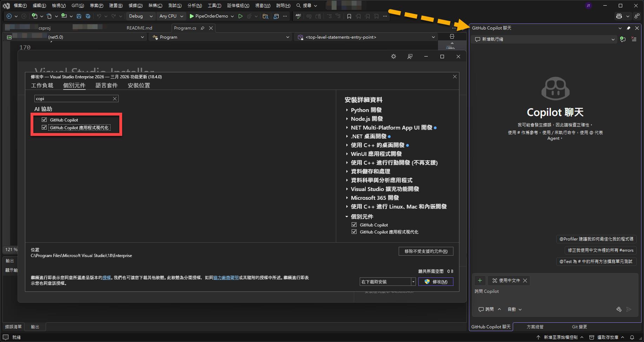Click the notification bell in status bar
Image resolution: width=644 pixels, height=342 pixels.
click(x=632, y=337)
